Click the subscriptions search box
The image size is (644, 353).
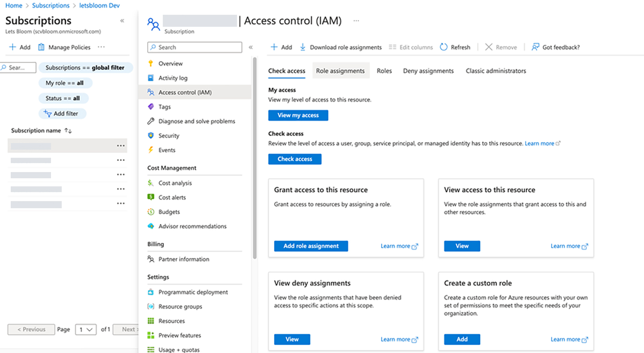click(x=17, y=67)
